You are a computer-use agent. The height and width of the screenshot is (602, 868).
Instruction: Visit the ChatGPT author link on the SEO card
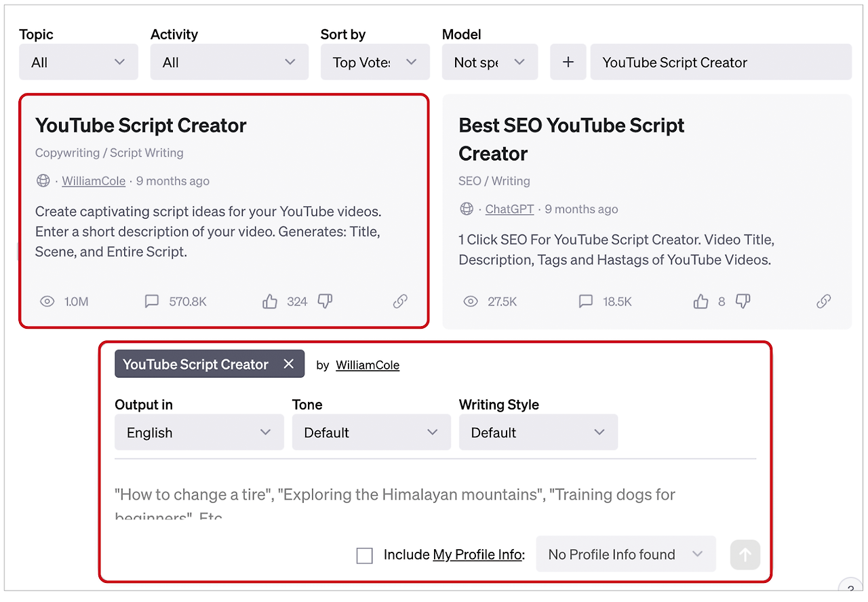[509, 209]
